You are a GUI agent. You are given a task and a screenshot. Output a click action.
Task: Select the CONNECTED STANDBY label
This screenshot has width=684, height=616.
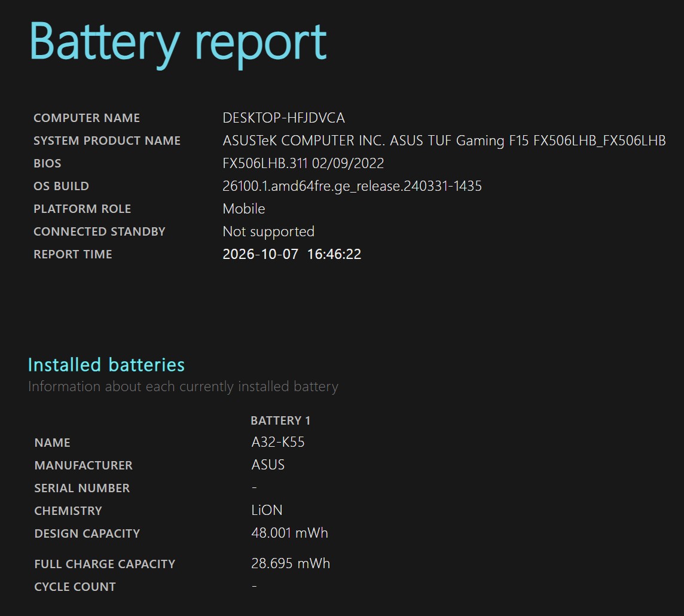point(99,231)
